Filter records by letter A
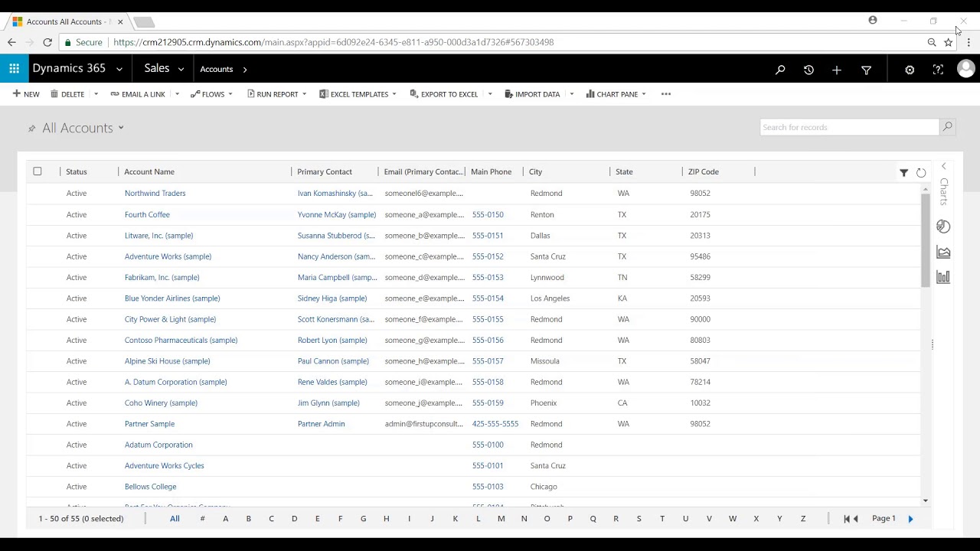The image size is (980, 551). 225,519
